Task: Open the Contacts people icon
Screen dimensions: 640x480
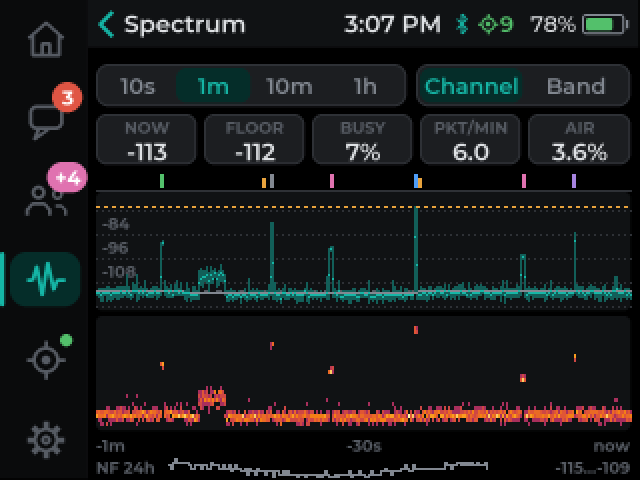Action: pos(46,200)
